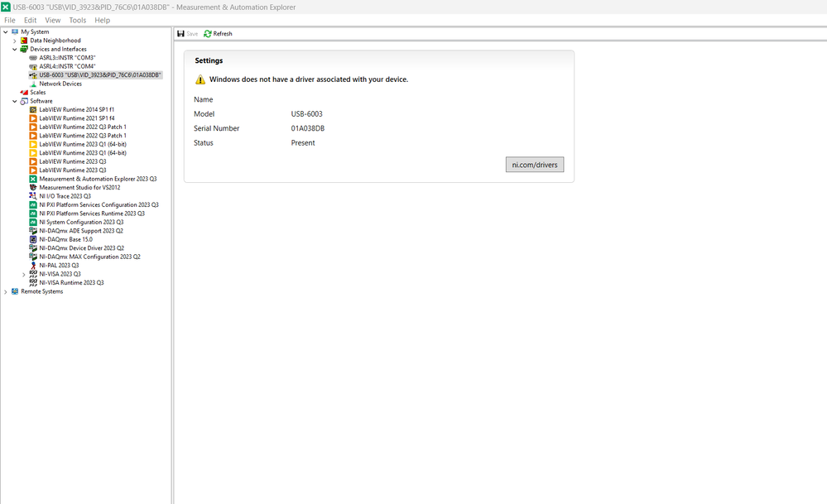This screenshot has height=504, width=827.
Task: Click the Name field label
Action: pyautogui.click(x=203, y=99)
